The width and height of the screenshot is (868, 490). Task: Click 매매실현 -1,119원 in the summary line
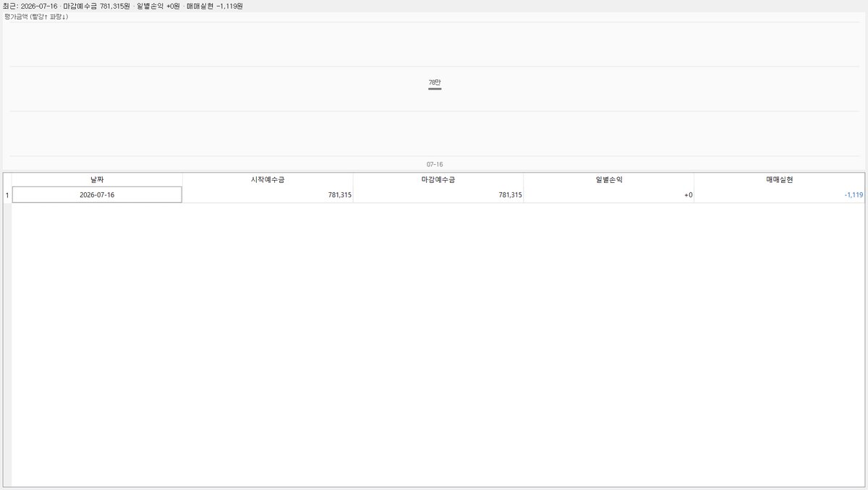(215, 6)
